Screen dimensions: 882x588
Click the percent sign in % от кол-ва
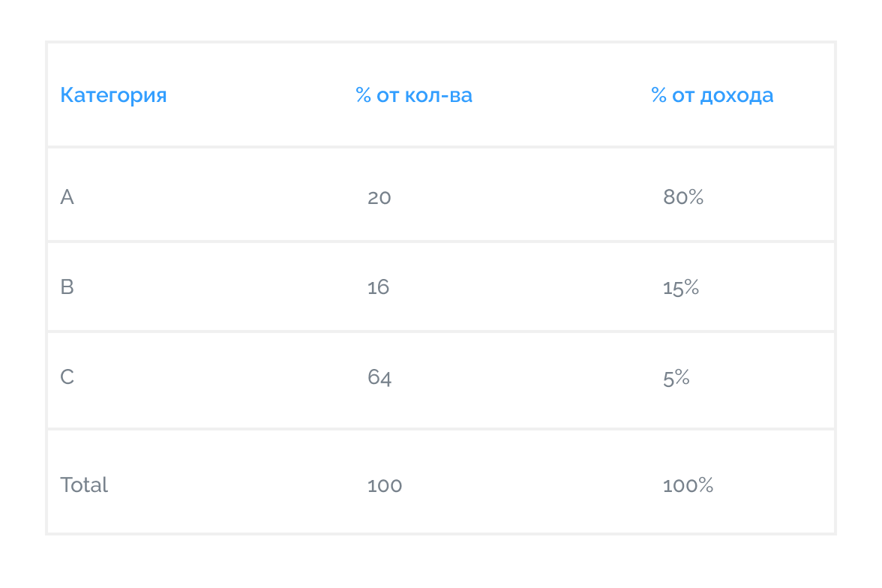[363, 95]
